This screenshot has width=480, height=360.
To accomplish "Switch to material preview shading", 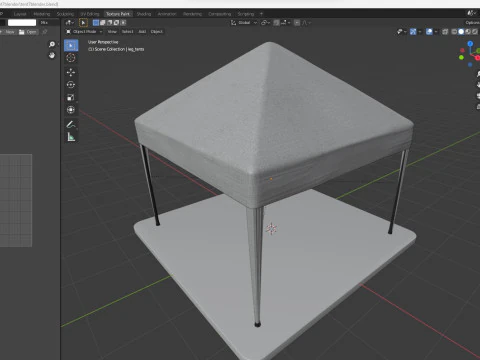I will (468, 32).
